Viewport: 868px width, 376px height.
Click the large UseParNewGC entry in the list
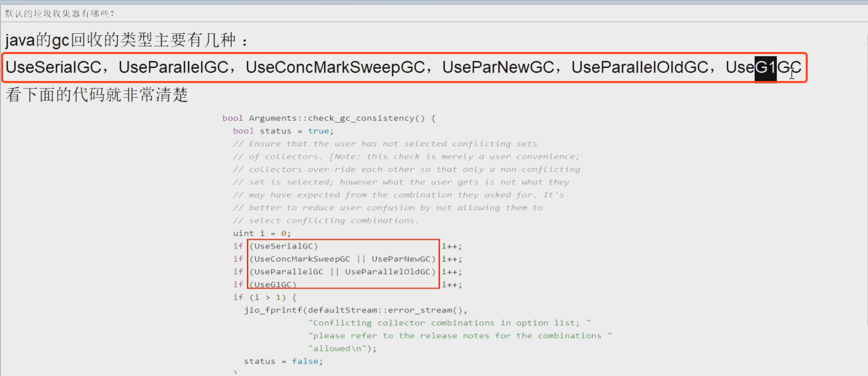click(498, 67)
